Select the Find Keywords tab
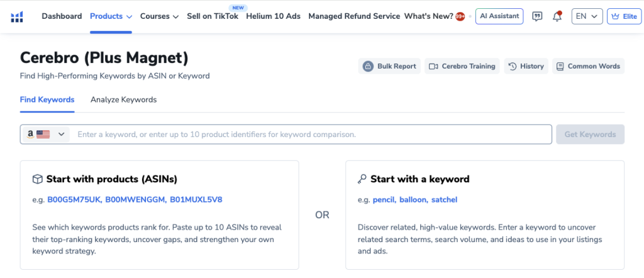Viewport: 644px width, 278px height. [47, 99]
